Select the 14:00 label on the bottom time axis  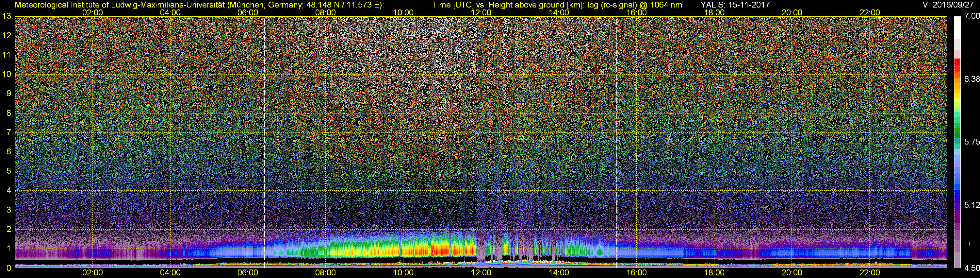click(x=559, y=273)
